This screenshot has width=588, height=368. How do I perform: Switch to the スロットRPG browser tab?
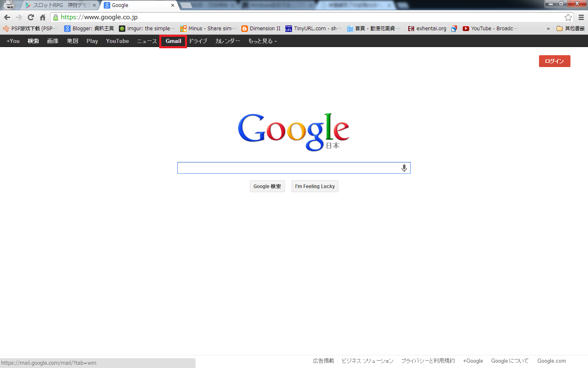60,5
